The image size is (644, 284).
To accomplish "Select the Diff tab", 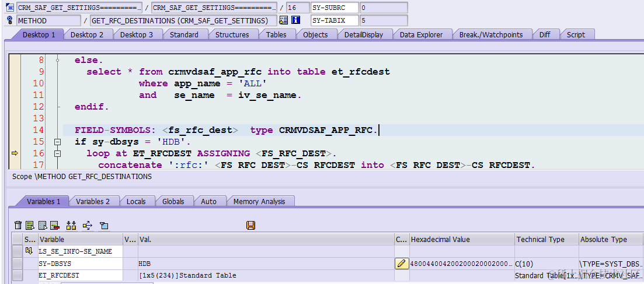I will (545, 34).
